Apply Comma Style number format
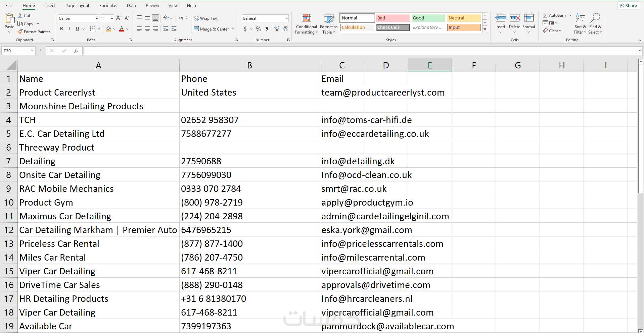The height and width of the screenshot is (333, 644). click(267, 29)
